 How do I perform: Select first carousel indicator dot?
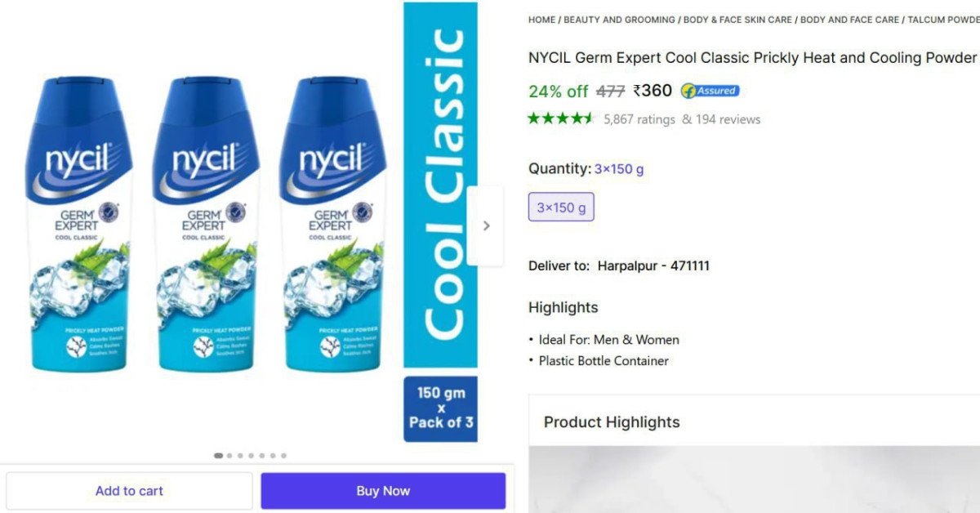coord(218,456)
